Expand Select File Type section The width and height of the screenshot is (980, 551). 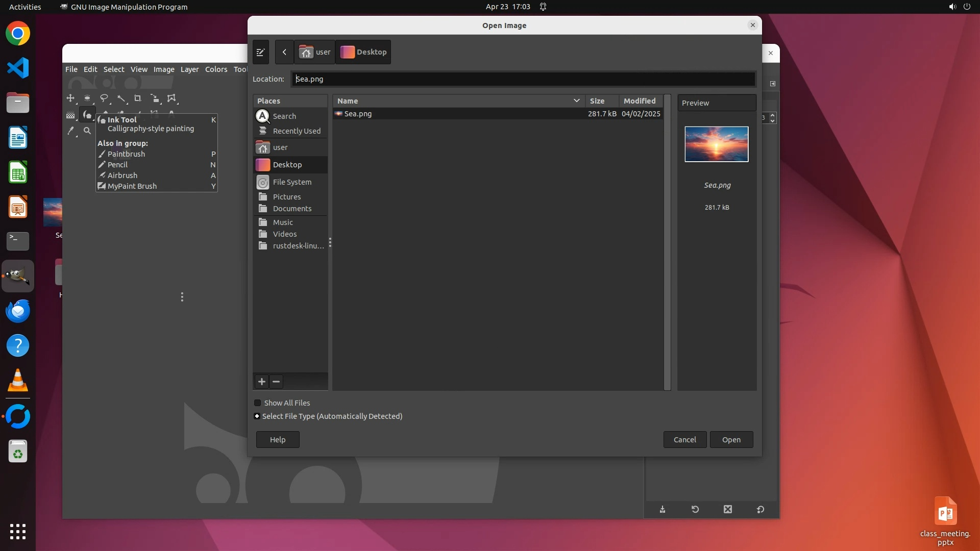click(x=257, y=416)
